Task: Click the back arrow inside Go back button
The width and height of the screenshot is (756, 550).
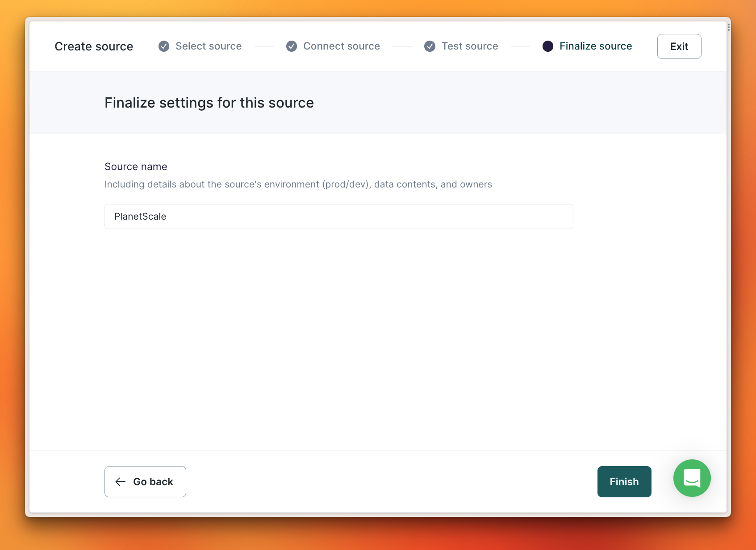Action: click(x=120, y=482)
